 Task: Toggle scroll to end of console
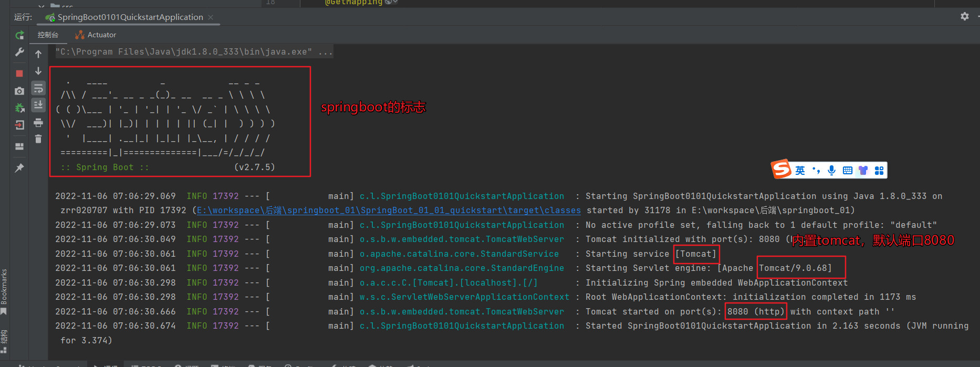pyautogui.click(x=38, y=105)
